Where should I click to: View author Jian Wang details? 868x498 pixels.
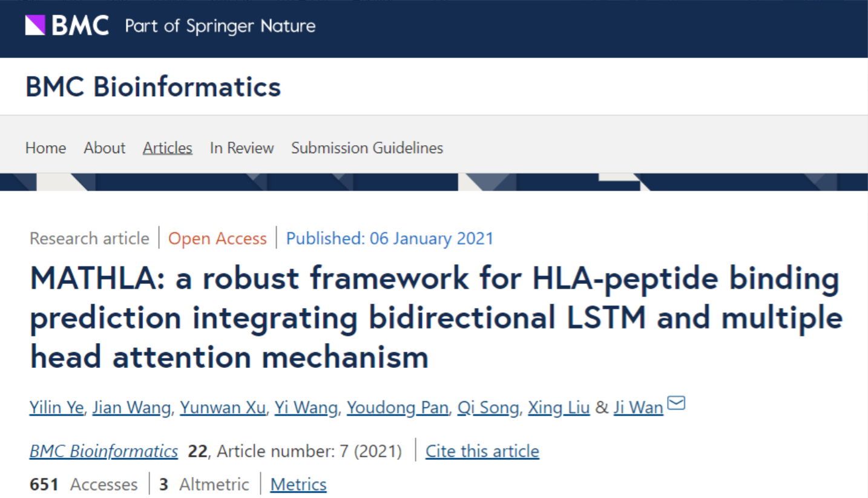(x=131, y=408)
